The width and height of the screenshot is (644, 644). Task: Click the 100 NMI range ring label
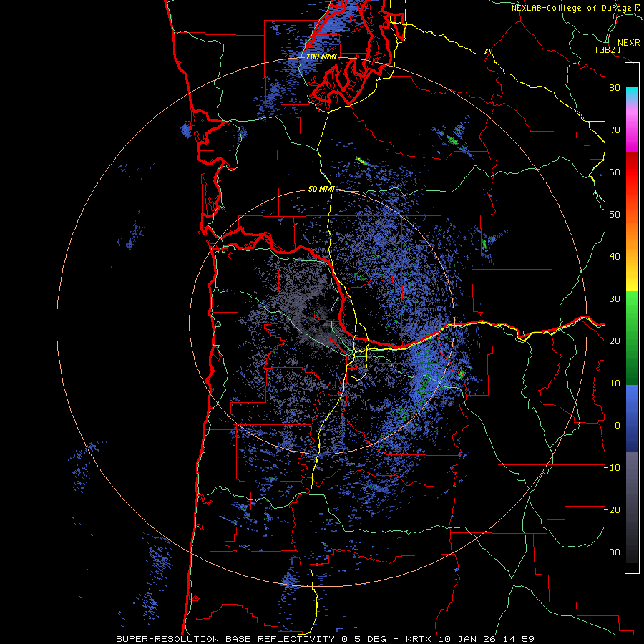(321, 57)
